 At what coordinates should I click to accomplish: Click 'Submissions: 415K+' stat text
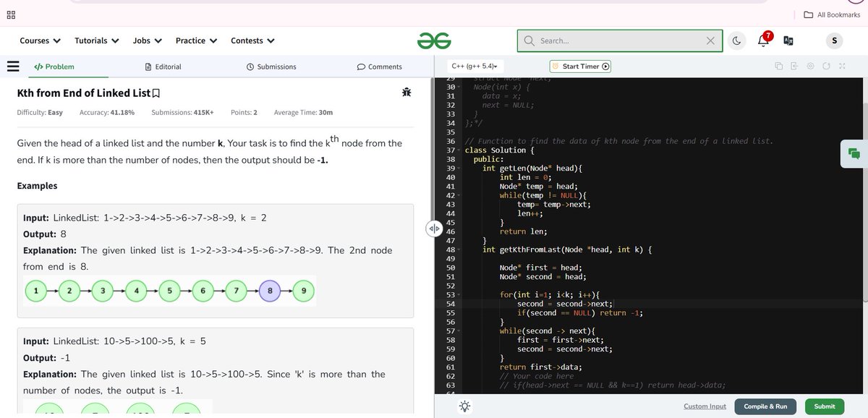(x=182, y=113)
